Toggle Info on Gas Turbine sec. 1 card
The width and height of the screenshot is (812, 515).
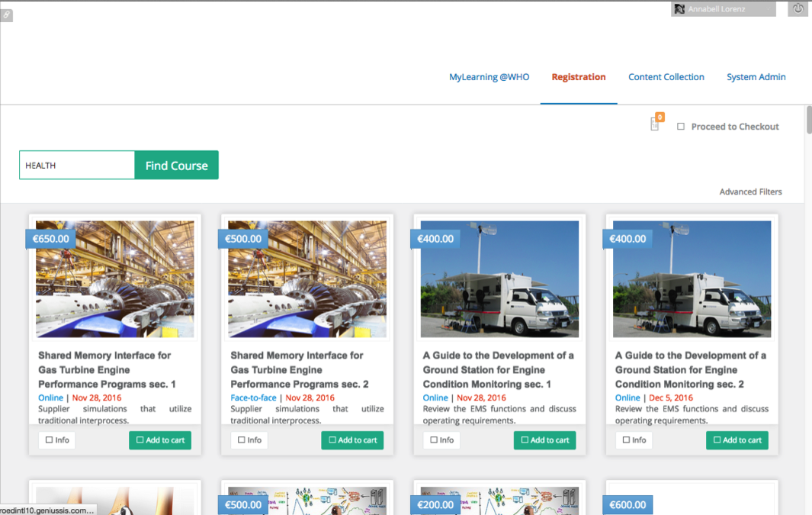pos(57,440)
